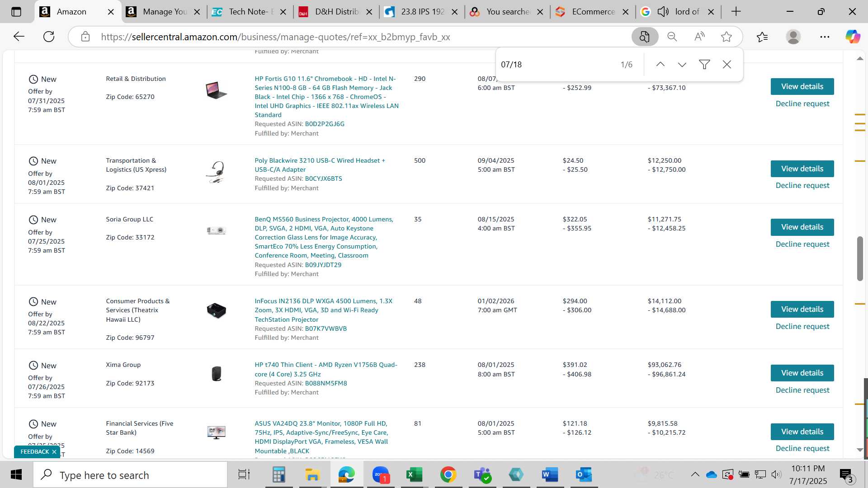This screenshot has width=868, height=488.
Task: Open ASIN B088NM5FM8 link
Action: (326, 383)
